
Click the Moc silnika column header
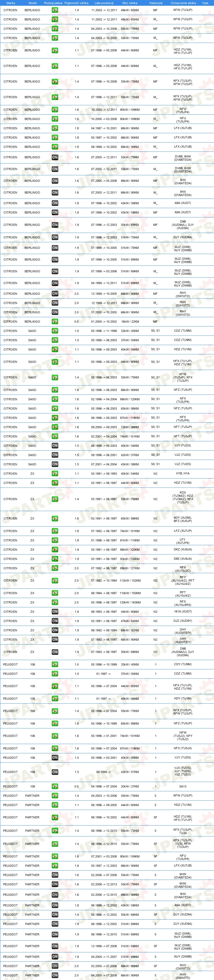(130, 3)
